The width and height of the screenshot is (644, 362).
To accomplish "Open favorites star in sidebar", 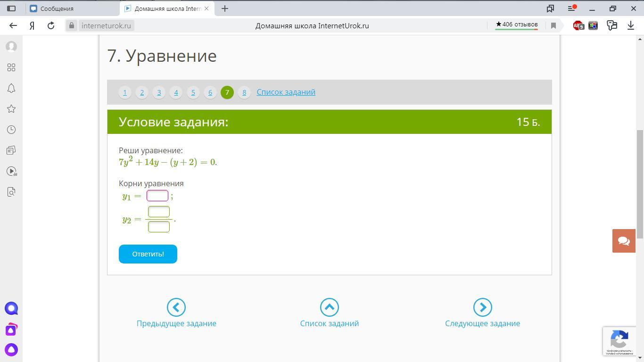I will (11, 109).
